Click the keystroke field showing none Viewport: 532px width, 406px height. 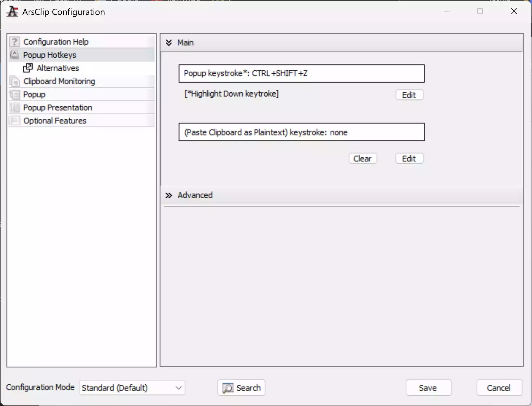pyautogui.click(x=301, y=132)
